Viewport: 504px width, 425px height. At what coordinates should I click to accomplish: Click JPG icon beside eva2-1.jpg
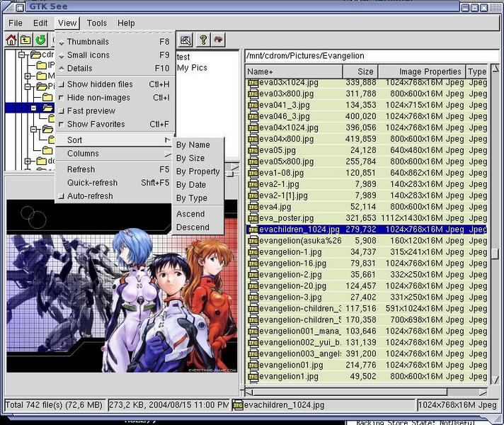pos(253,184)
